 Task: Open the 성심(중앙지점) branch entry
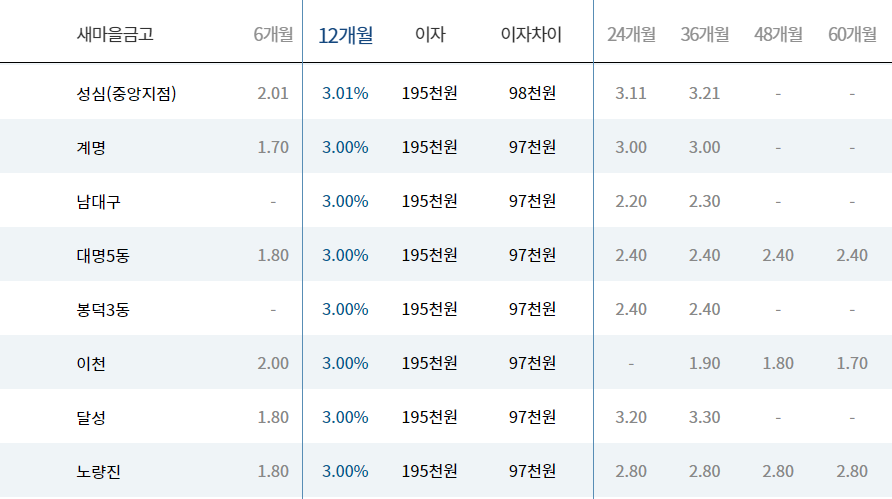125,93
